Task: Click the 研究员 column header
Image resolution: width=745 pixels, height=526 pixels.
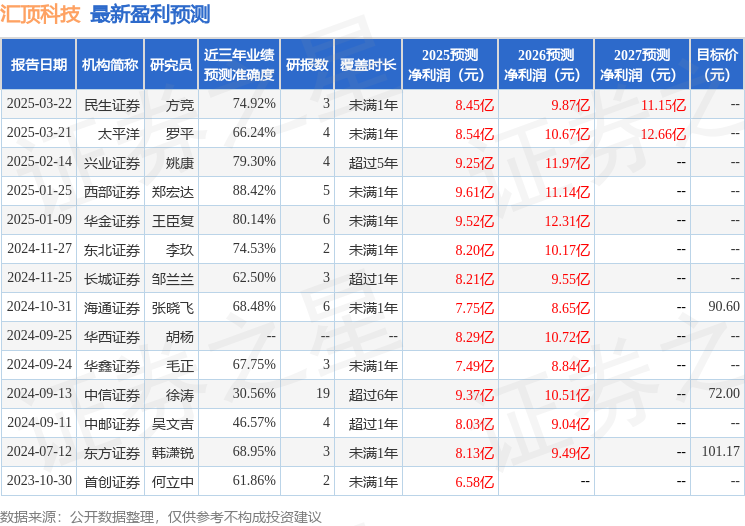Action: click(x=171, y=64)
